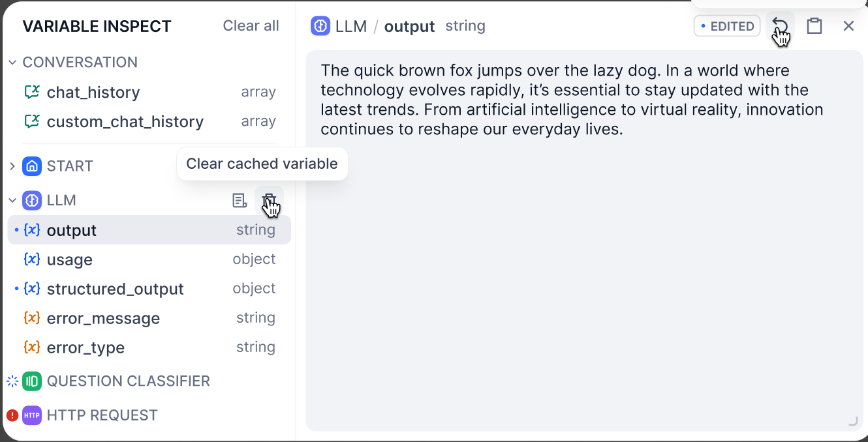This screenshot has width=868, height=442.
Task: Click the blue START home icon
Action: (x=32, y=166)
